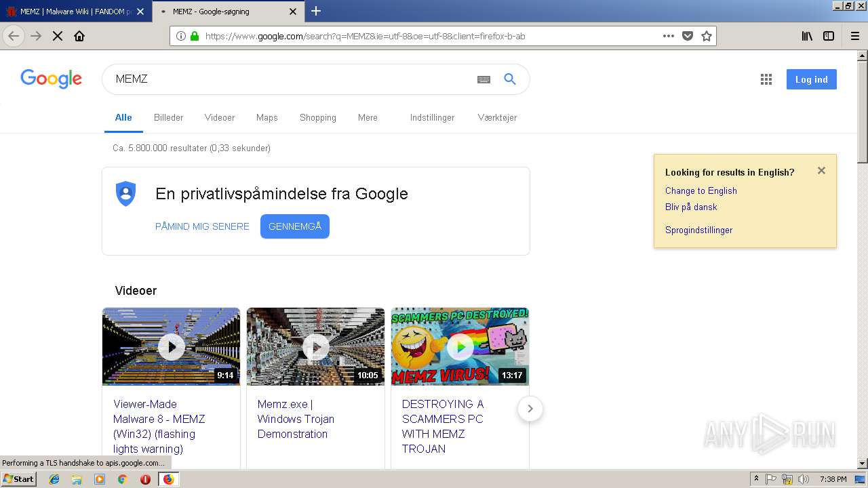
Task: Click the GENNEMGÅ button
Action: click(295, 226)
